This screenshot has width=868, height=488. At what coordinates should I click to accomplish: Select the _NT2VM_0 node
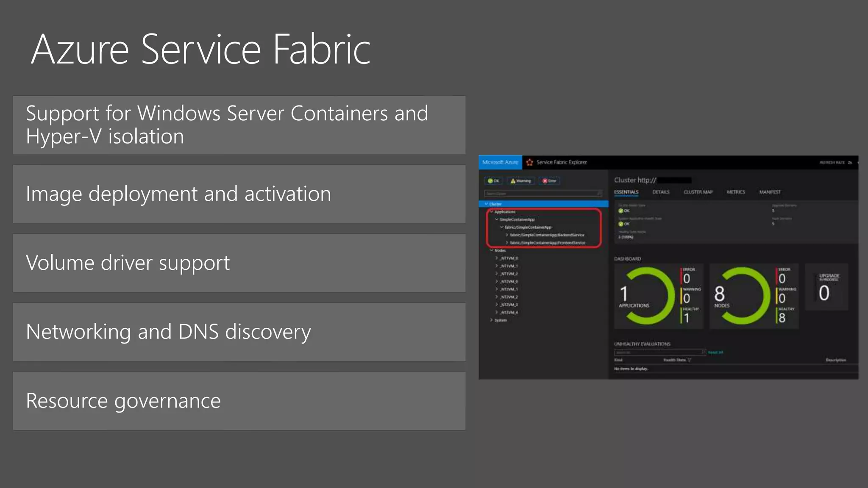509,281
